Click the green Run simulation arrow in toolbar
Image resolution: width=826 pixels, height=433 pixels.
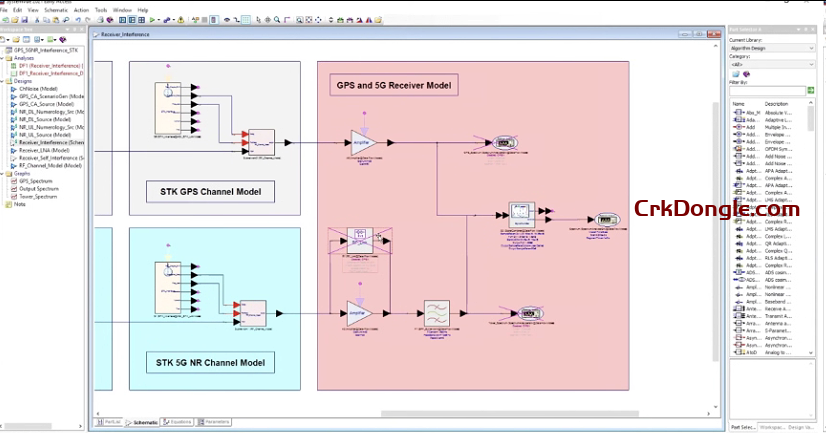click(x=152, y=19)
